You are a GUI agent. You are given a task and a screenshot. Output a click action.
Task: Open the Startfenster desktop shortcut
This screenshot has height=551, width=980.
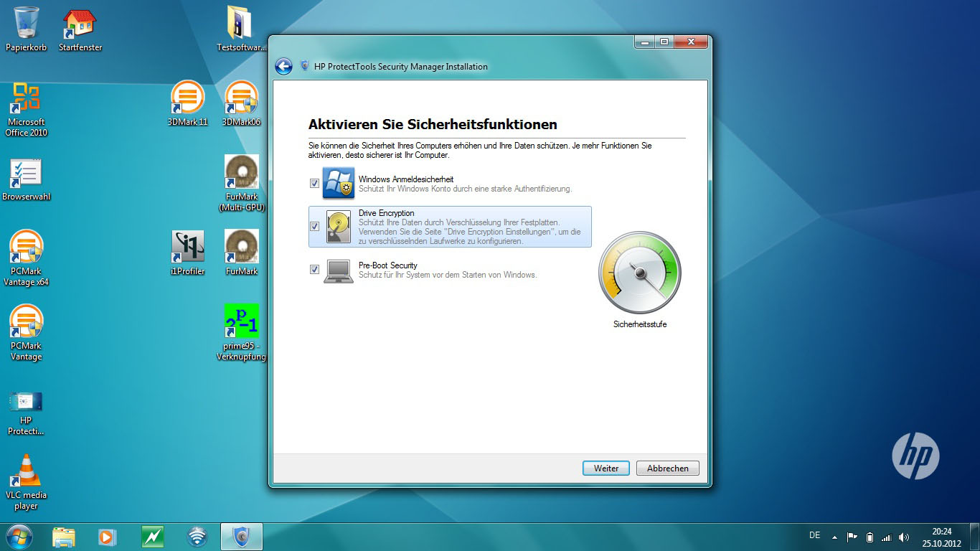click(x=80, y=29)
